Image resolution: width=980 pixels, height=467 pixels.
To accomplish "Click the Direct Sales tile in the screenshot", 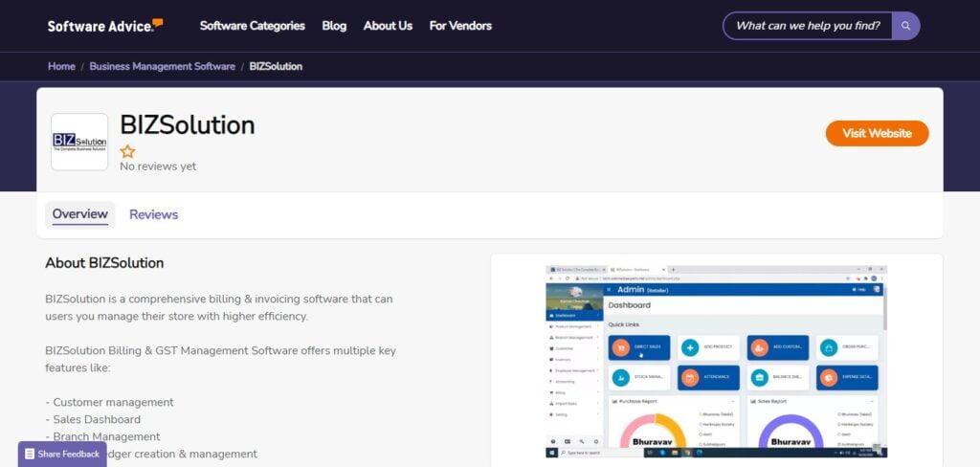I will click(638, 347).
